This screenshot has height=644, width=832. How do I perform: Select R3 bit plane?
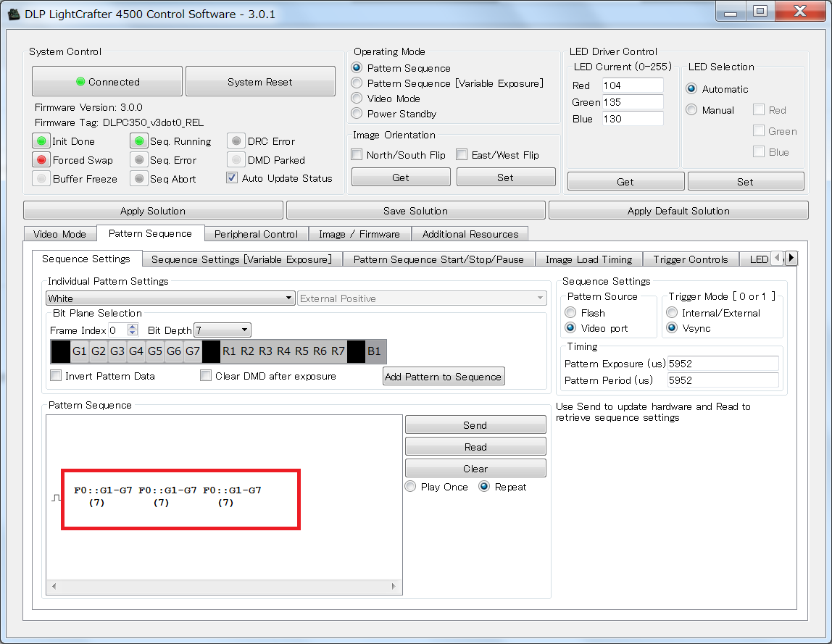tap(265, 351)
